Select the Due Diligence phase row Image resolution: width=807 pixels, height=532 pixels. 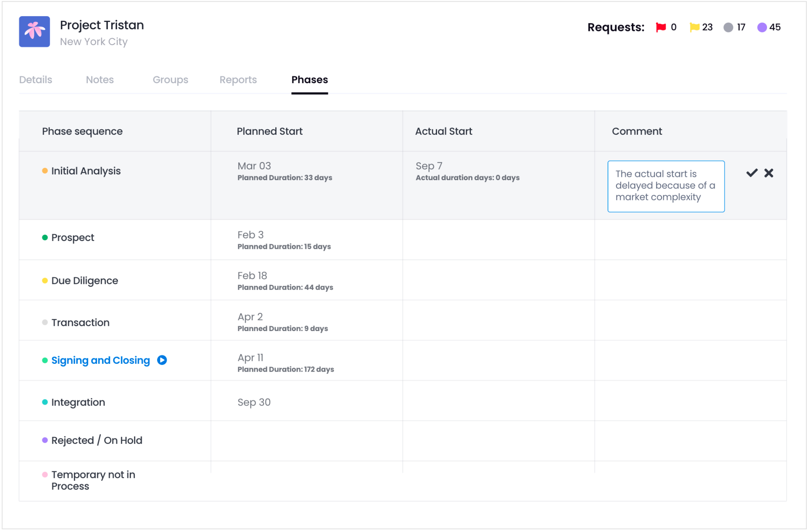(85, 281)
